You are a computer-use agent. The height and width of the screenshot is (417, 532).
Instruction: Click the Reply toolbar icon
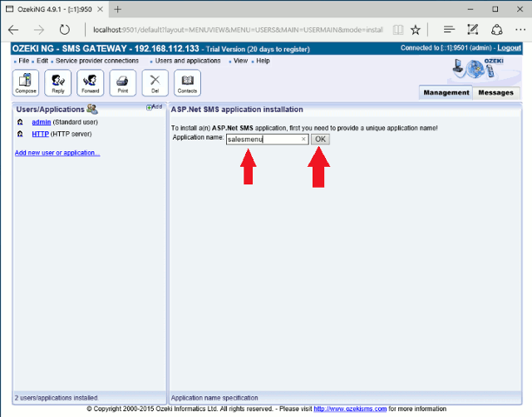[x=57, y=82]
